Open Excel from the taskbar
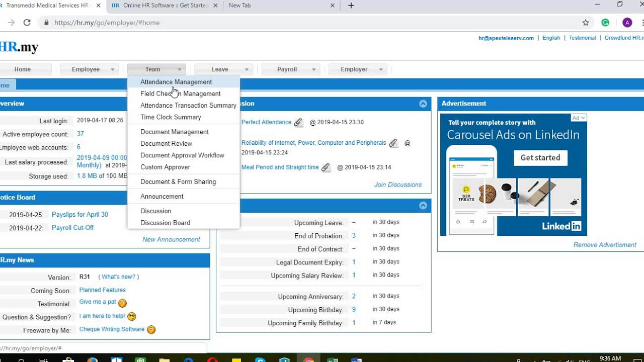644x362 pixels. point(333,360)
